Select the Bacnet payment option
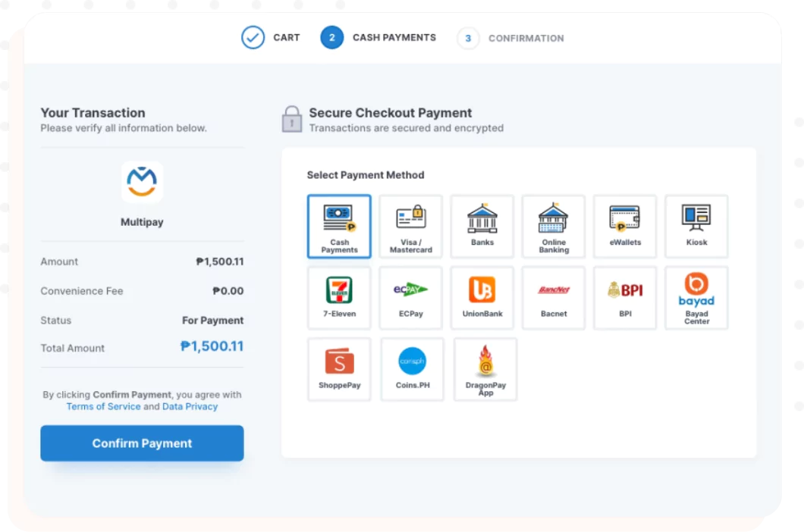 coord(554,298)
